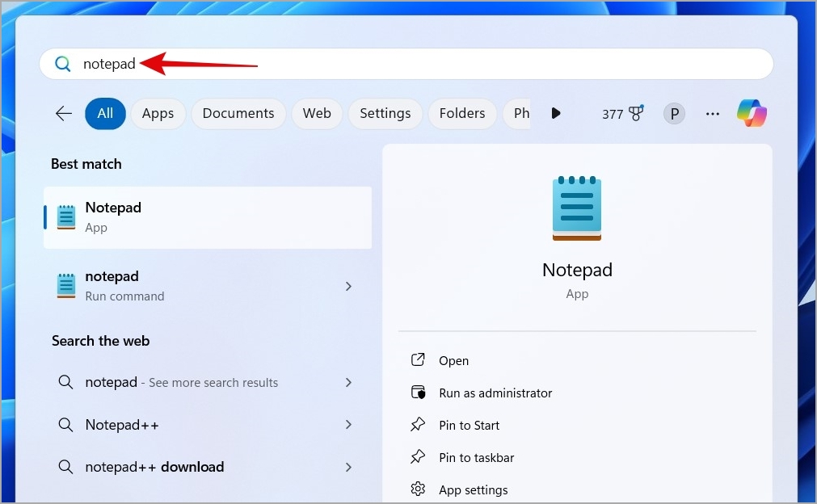Choose Pin to taskbar

(476, 458)
